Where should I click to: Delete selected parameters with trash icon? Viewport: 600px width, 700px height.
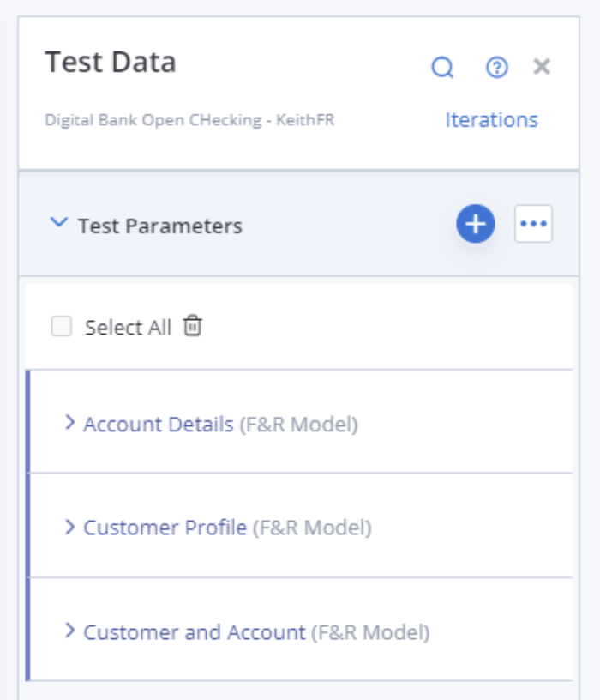(193, 325)
